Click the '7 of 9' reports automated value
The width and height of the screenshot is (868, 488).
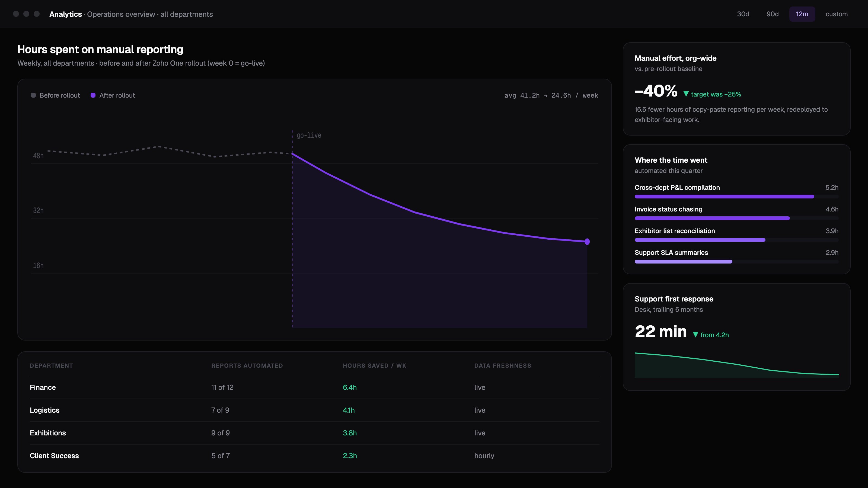click(220, 410)
